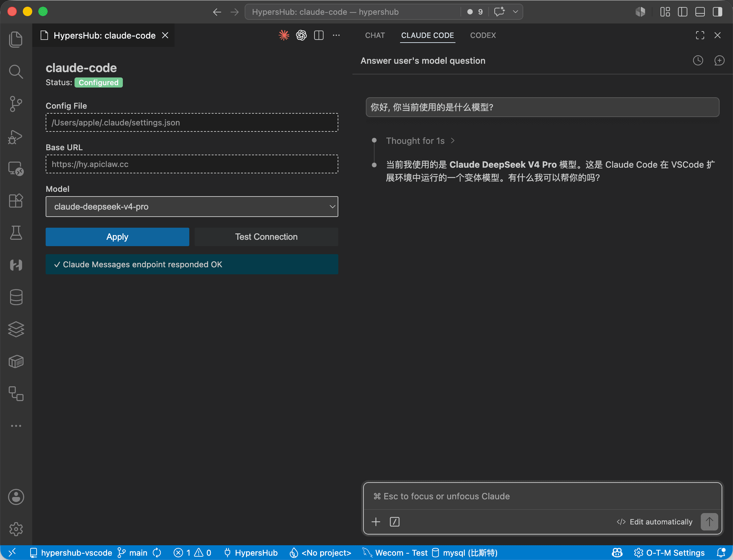Split the editor to the right
This screenshot has height=560, width=733.
(x=319, y=35)
